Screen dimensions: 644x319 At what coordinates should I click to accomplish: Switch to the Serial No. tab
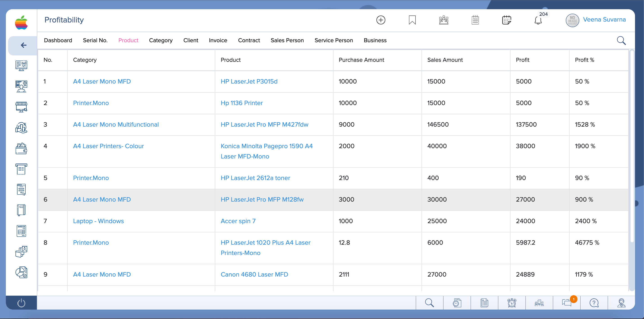click(95, 40)
